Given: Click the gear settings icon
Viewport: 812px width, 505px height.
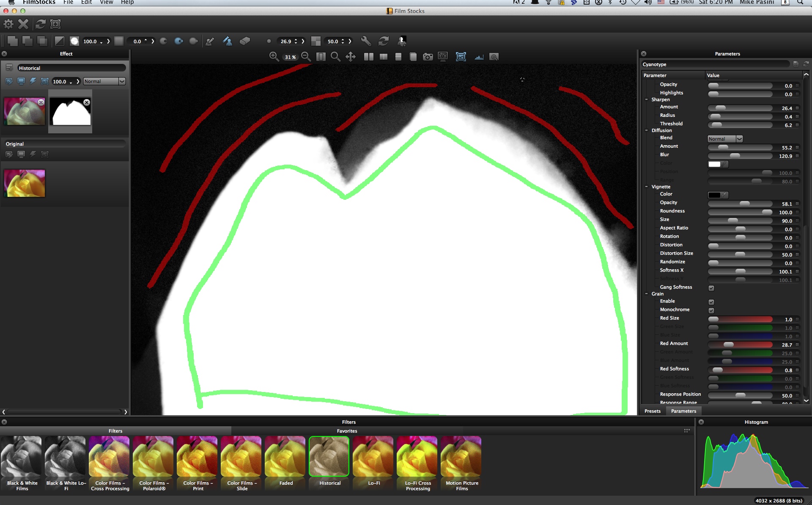Looking at the screenshot, I should click(x=8, y=24).
